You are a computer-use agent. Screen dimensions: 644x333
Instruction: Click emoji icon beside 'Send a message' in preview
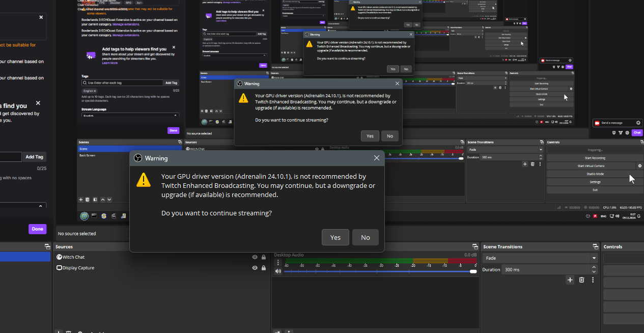pyautogui.click(x=638, y=123)
